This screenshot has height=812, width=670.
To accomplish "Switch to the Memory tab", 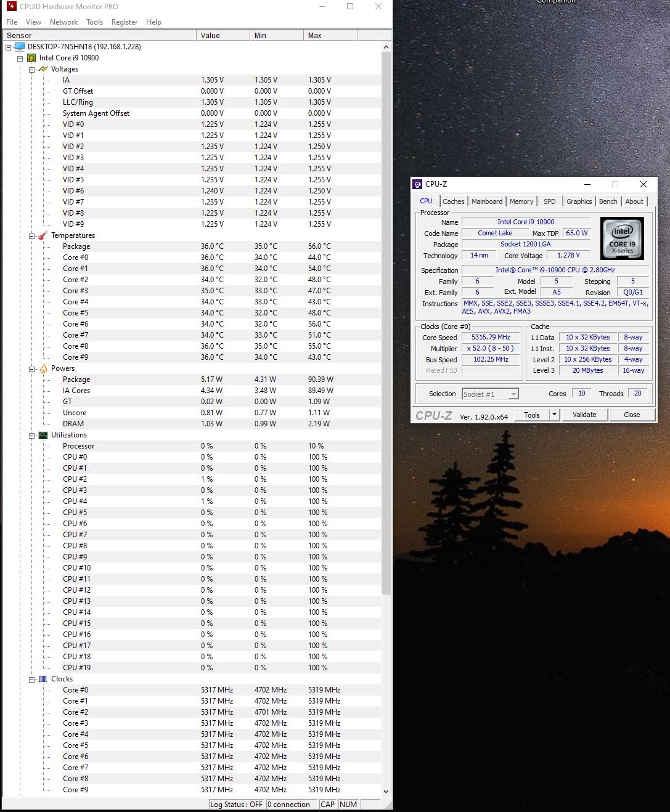I will tap(521, 201).
